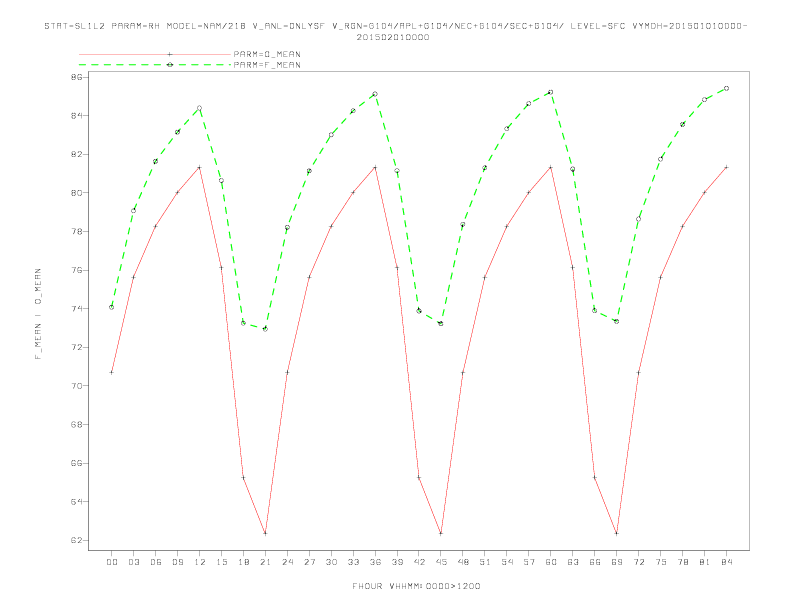Viewport: 792px width, 612px height.
Task: Click the red O_MEAN point at hour 00
Action: (x=112, y=373)
